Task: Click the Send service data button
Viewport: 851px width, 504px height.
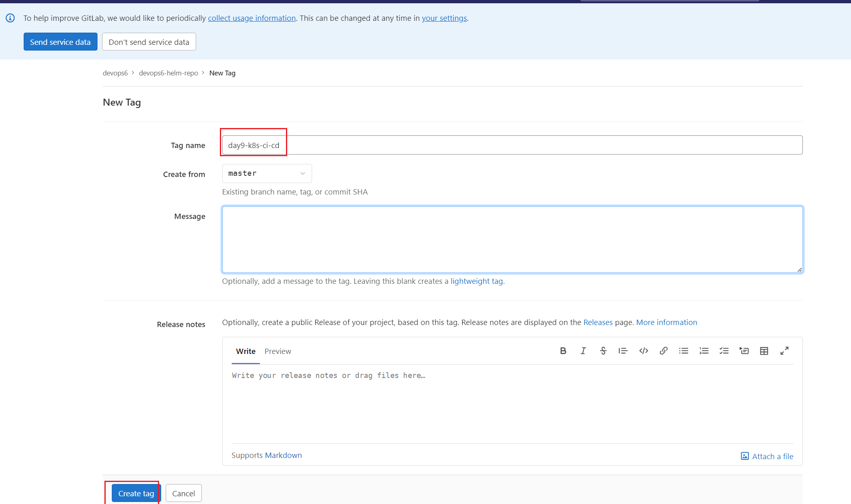Action: coord(60,42)
